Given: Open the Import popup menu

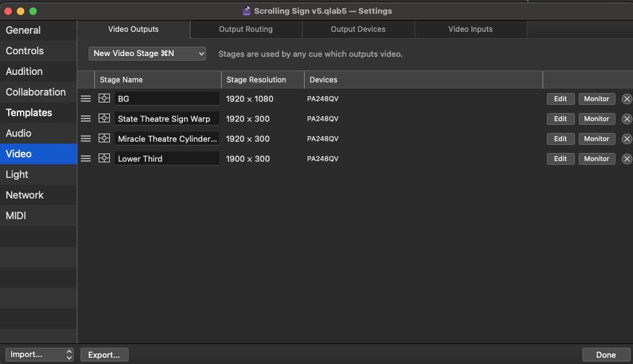Looking at the screenshot, I should pos(40,355).
